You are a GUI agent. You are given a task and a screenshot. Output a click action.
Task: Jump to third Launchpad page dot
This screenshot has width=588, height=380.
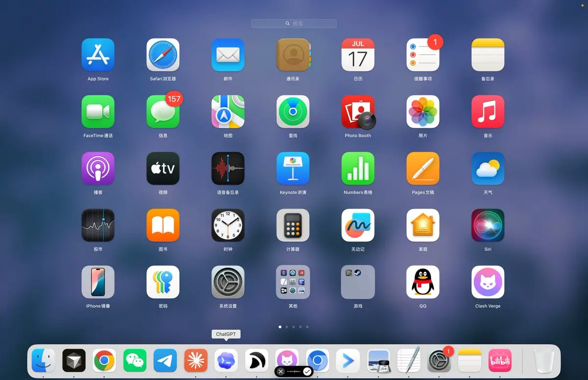(x=294, y=327)
